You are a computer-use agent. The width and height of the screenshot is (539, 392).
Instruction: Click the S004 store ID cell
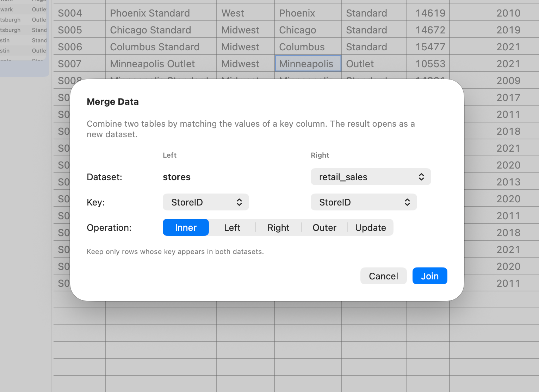[x=79, y=13]
